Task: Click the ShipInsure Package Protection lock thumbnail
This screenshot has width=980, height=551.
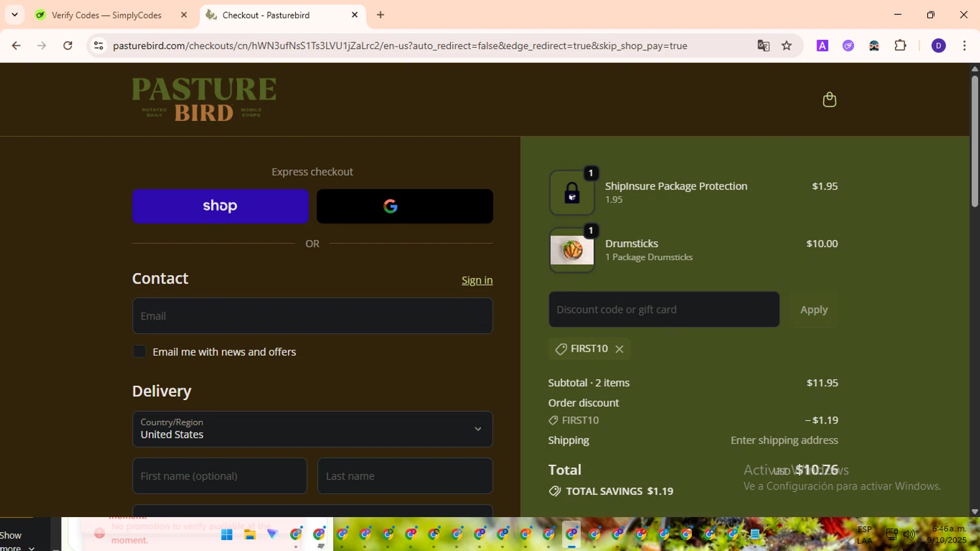Action: [572, 193]
